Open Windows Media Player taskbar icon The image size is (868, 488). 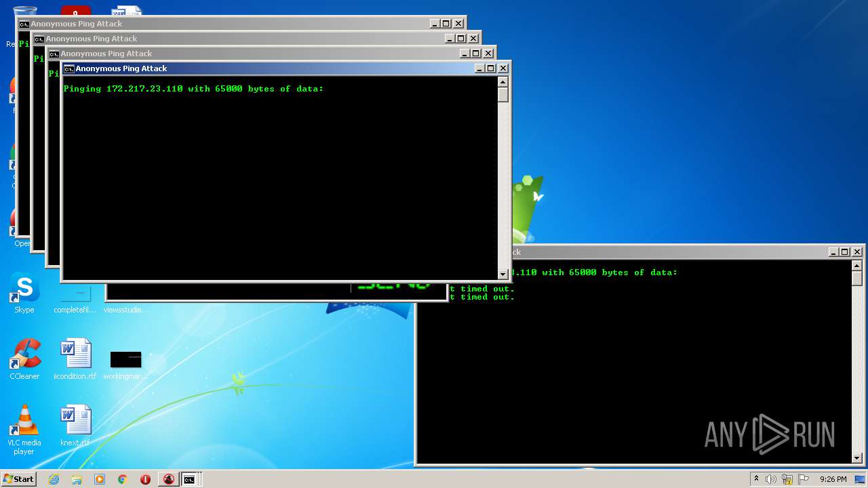tap(100, 479)
